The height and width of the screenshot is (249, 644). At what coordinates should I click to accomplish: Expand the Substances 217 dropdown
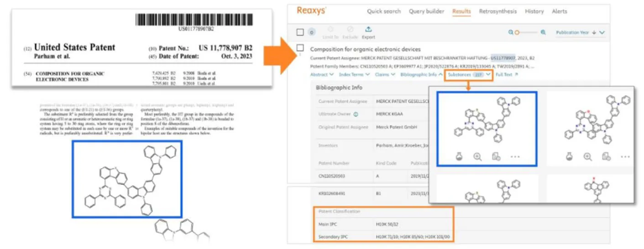click(x=470, y=74)
